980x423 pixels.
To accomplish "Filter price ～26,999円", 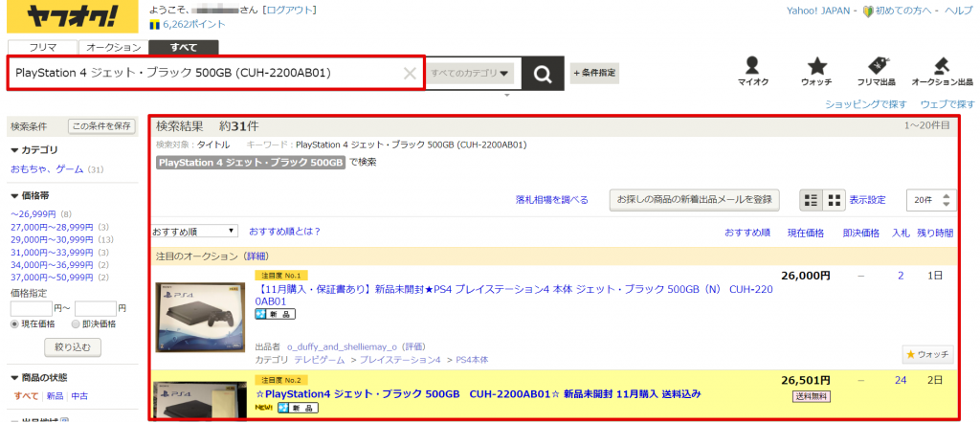I will pos(33,213).
